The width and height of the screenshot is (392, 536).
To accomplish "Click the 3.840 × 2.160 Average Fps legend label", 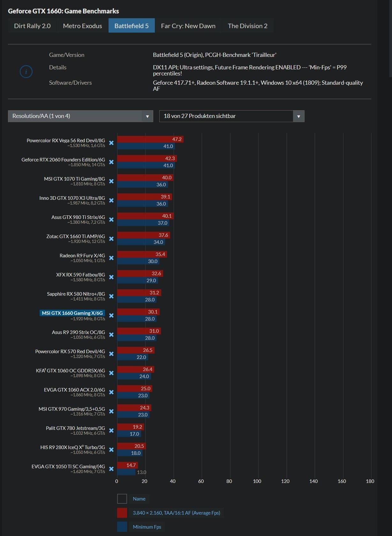I will pos(177,513).
